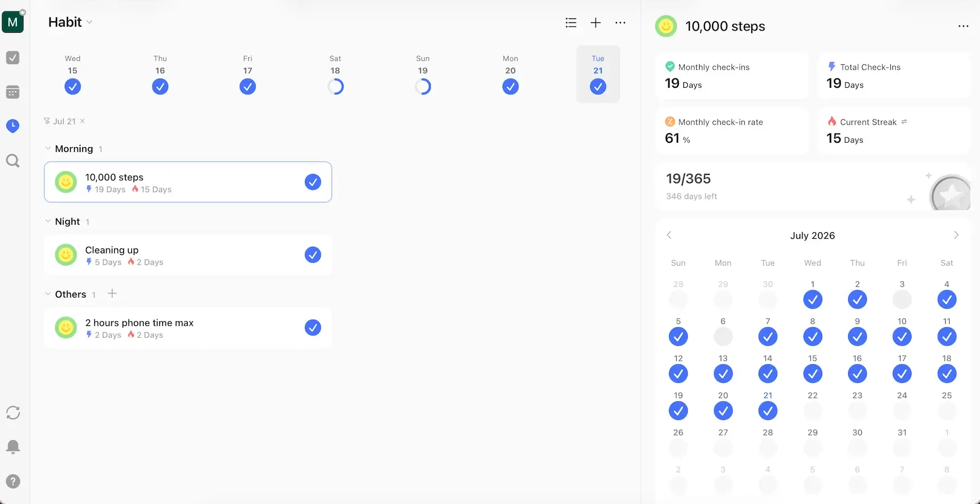The image size is (980, 504).
Task: Click the 10,000 steps smiley icon in detail header
Action: 665,26
